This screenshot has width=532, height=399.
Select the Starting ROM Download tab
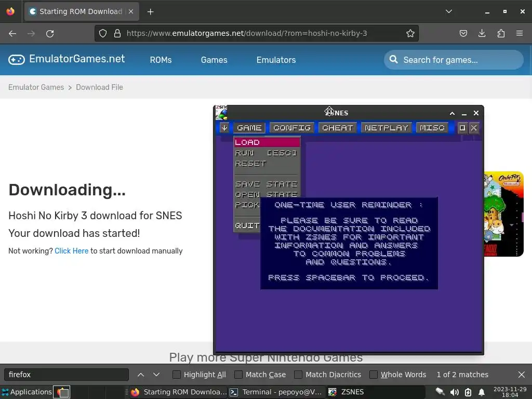[x=82, y=11]
